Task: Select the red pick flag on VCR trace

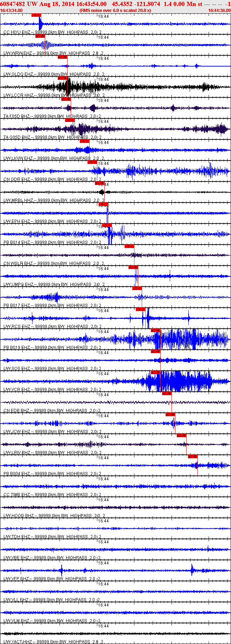Action: pos(156,372)
